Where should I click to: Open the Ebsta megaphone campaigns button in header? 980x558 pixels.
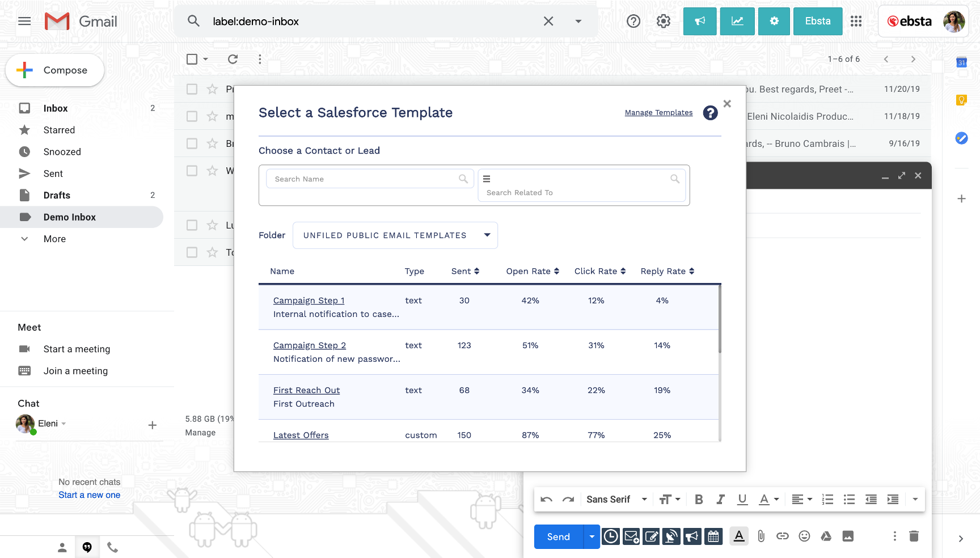[700, 22]
